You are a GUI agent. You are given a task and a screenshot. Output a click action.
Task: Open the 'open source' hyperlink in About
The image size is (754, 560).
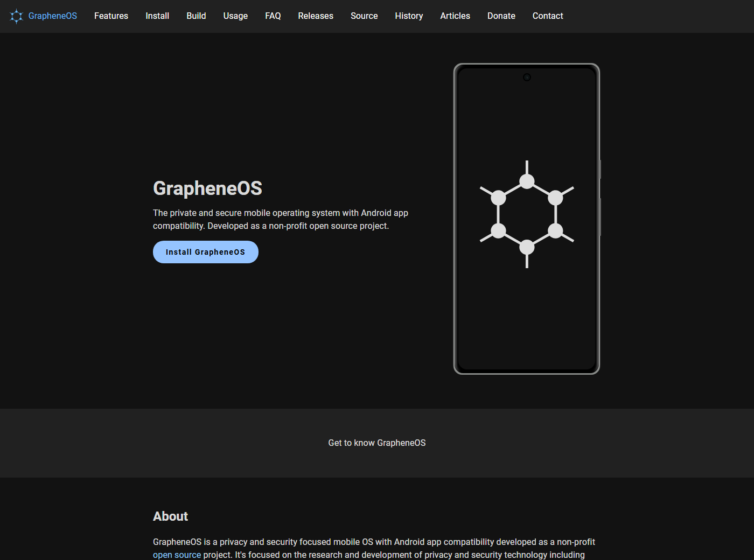coord(177,555)
